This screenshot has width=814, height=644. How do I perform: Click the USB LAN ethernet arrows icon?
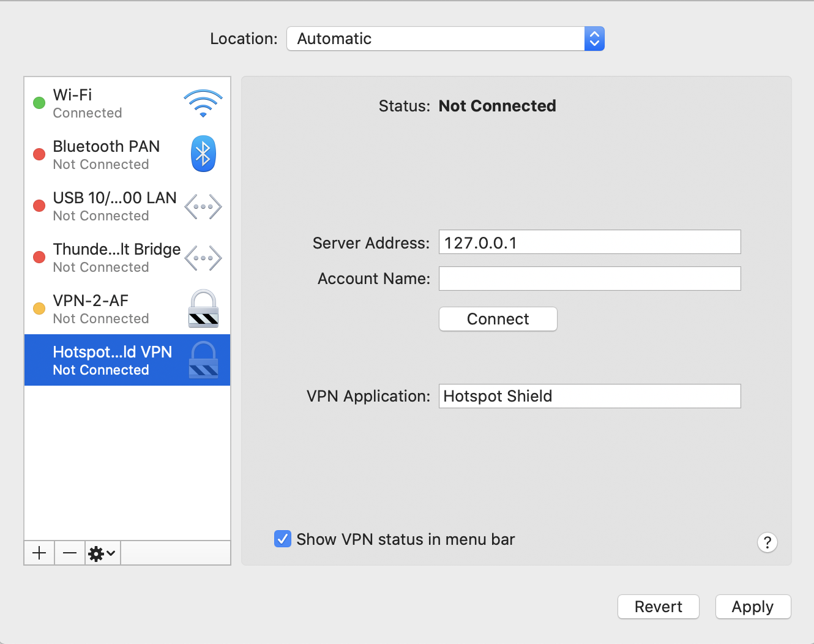click(x=203, y=206)
